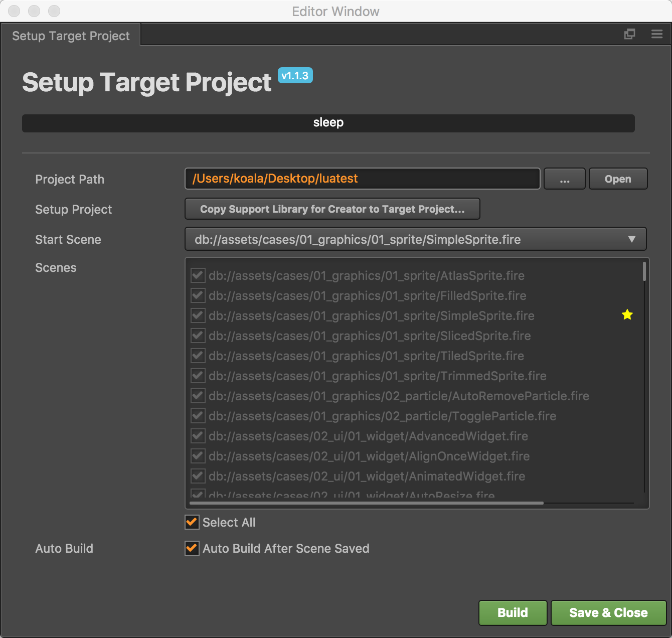The image size is (672, 638).
Task: Click the 'Start Scene' label
Action: [68, 240]
